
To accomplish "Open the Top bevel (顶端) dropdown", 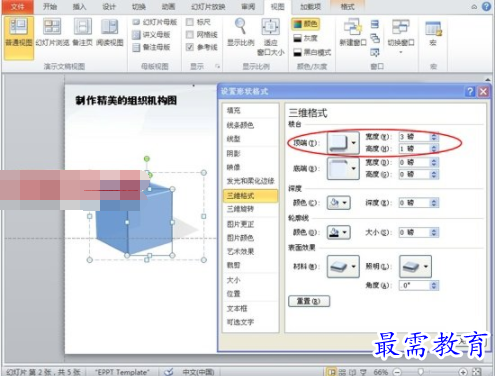I will (x=343, y=143).
